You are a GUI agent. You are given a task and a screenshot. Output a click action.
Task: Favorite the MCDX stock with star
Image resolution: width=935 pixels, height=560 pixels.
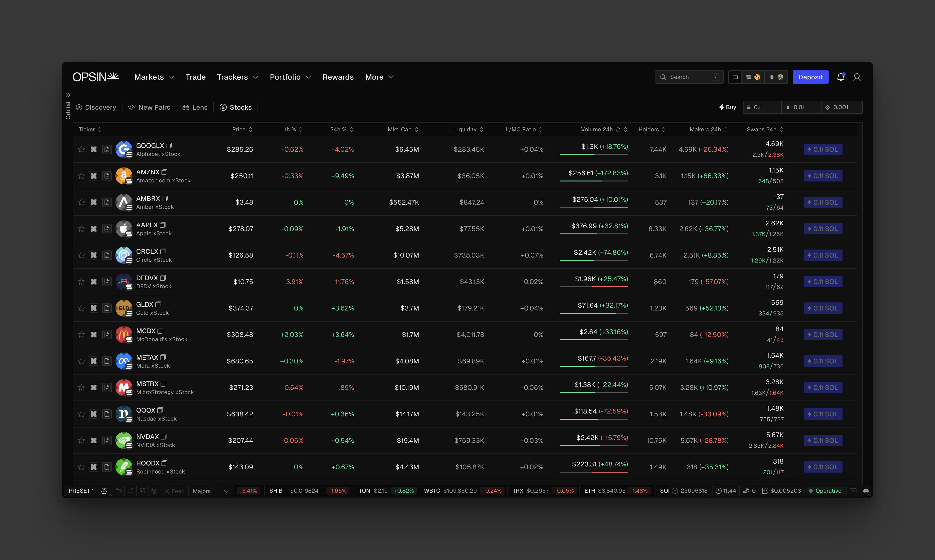[81, 335]
